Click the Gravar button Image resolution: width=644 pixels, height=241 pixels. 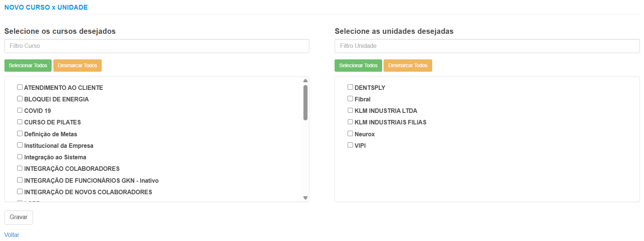pos(19,217)
